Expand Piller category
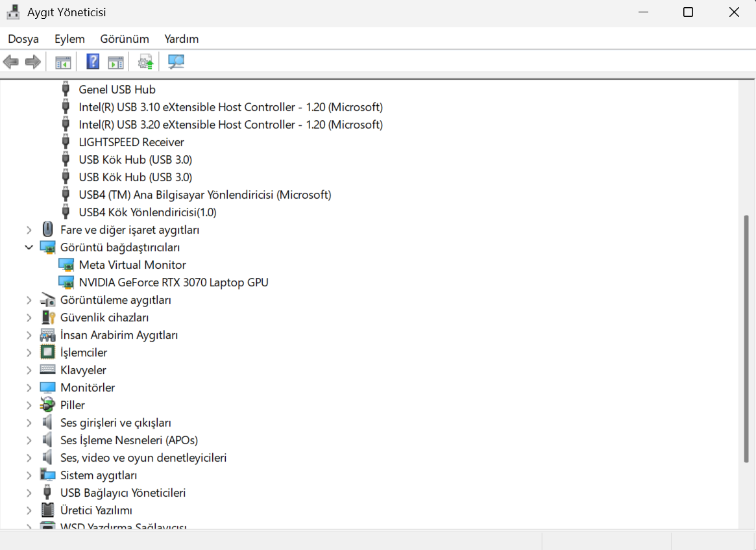This screenshot has width=756, height=550. (29, 405)
